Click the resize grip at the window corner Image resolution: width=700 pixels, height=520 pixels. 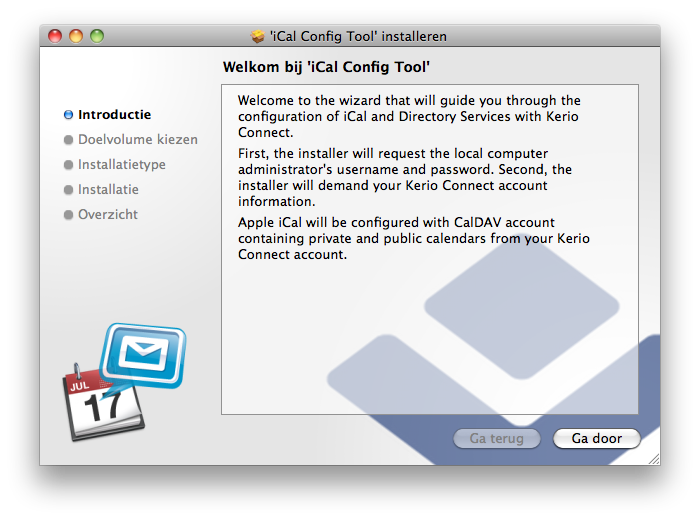(654, 459)
